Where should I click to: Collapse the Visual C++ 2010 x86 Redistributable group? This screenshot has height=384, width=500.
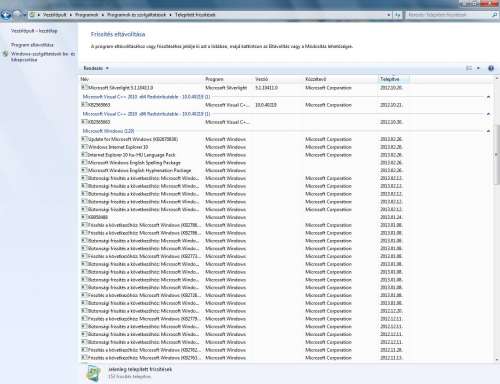(x=488, y=114)
